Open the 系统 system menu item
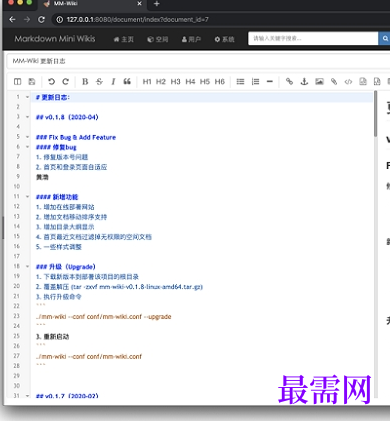Screen dimensions: 390x421 tap(224, 39)
